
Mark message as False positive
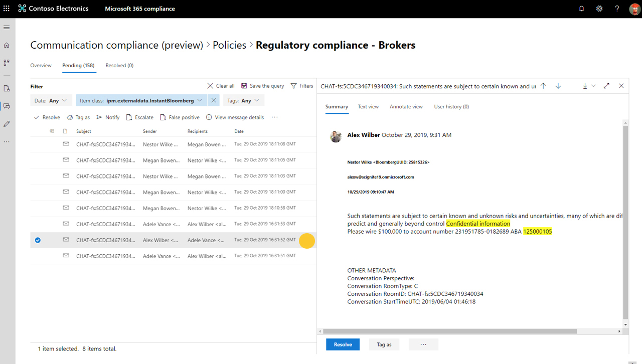click(180, 117)
